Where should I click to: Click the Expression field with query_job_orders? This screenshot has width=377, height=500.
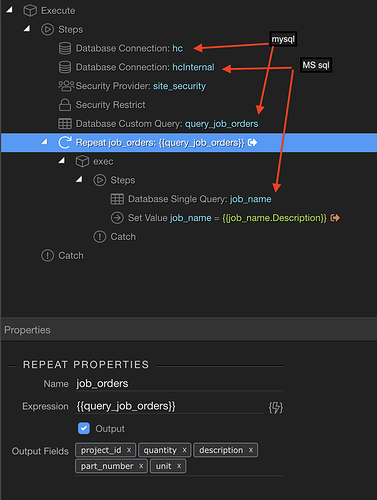click(x=170, y=406)
